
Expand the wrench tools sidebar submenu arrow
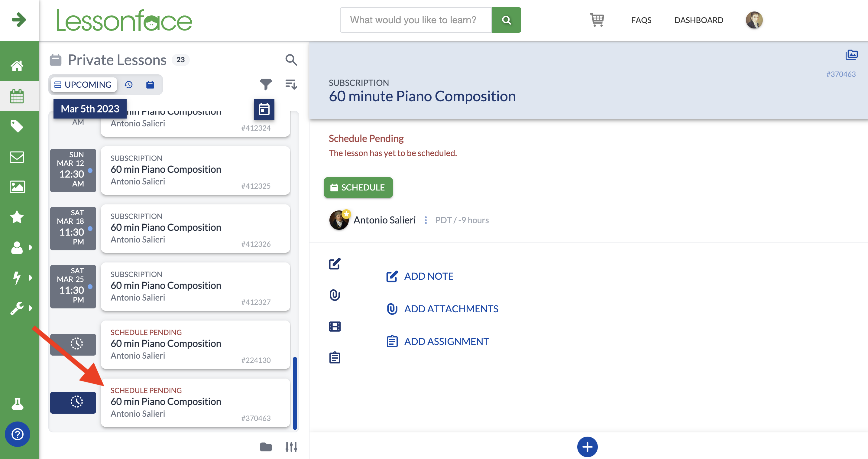[x=31, y=308]
